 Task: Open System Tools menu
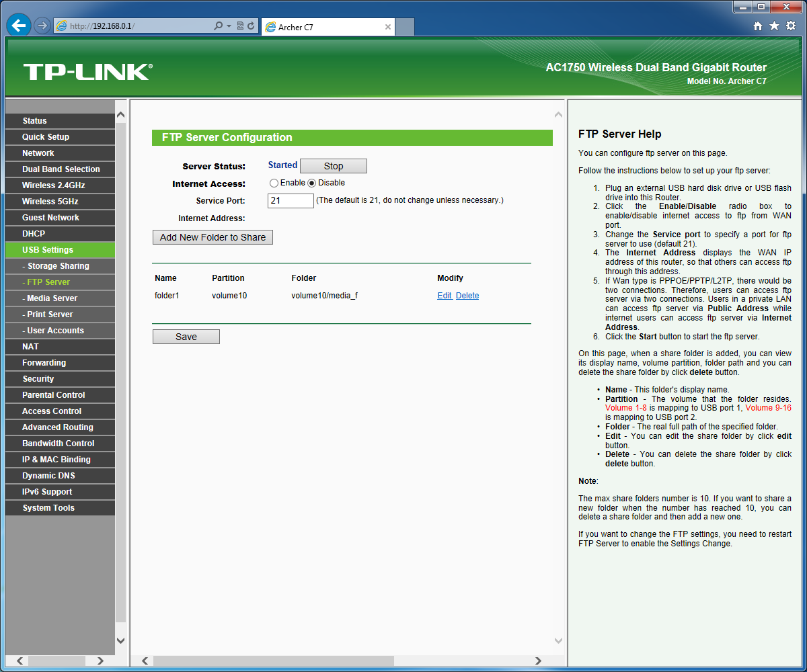[60, 508]
